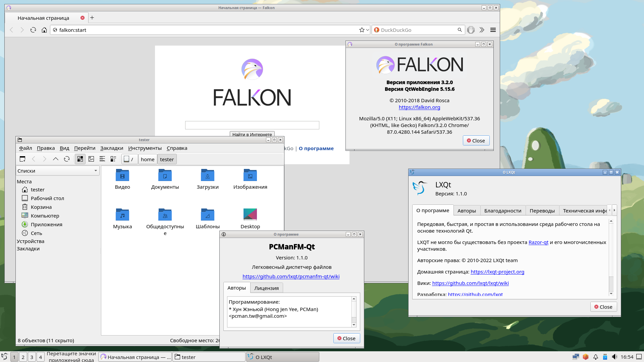This screenshot has height=362, width=644.
Task: Open the Вид menu in PCManFM
Action: point(64,148)
